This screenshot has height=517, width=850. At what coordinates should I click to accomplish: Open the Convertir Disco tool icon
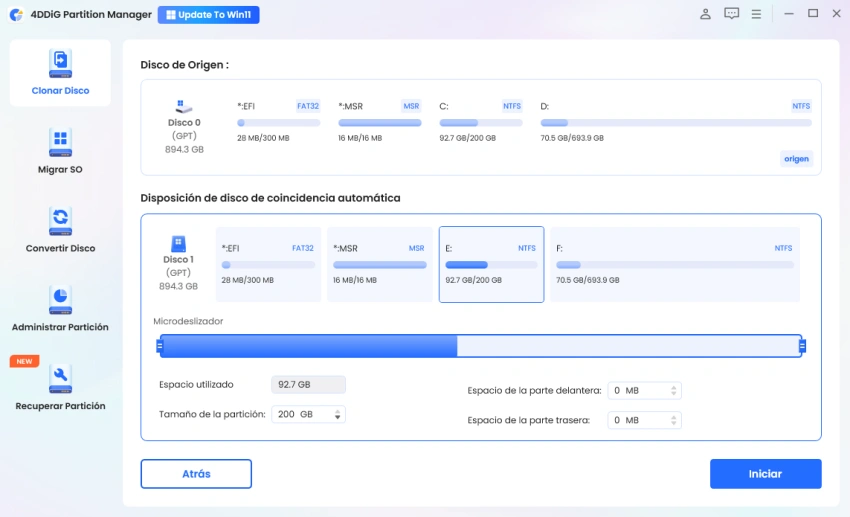point(60,221)
